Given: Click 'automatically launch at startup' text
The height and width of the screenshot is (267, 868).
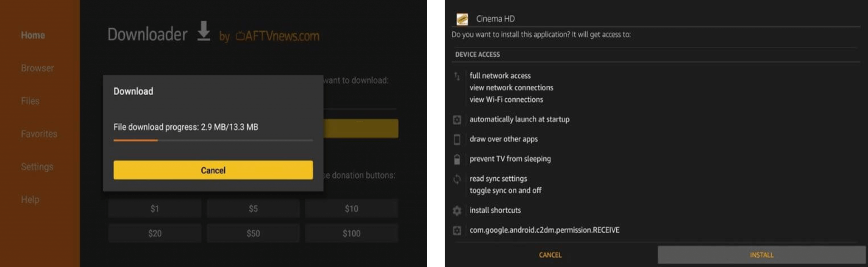Looking at the screenshot, I should click(519, 119).
